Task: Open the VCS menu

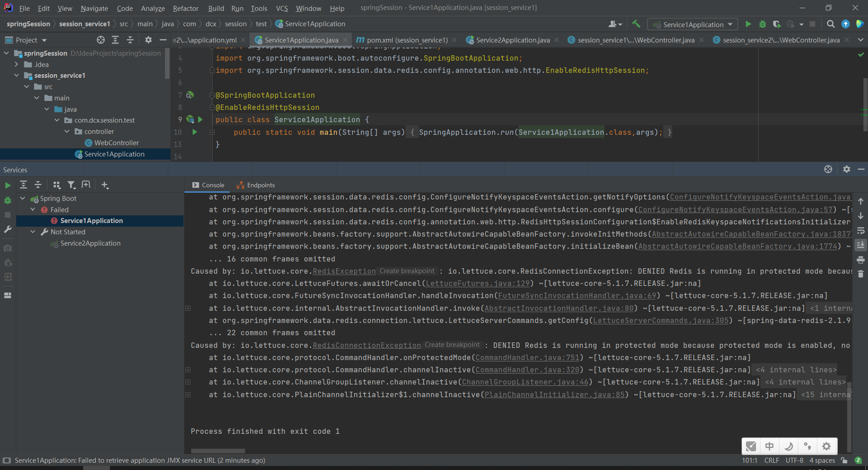Action: tap(282, 8)
